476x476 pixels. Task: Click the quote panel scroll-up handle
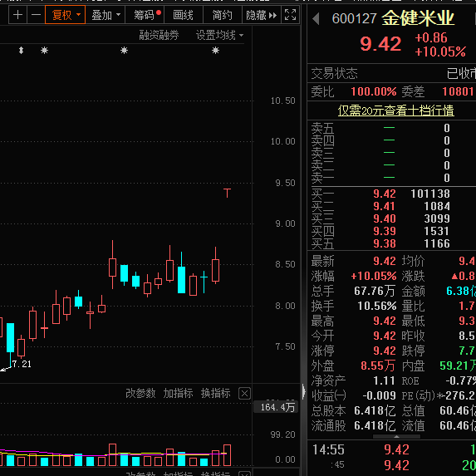point(396,436)
